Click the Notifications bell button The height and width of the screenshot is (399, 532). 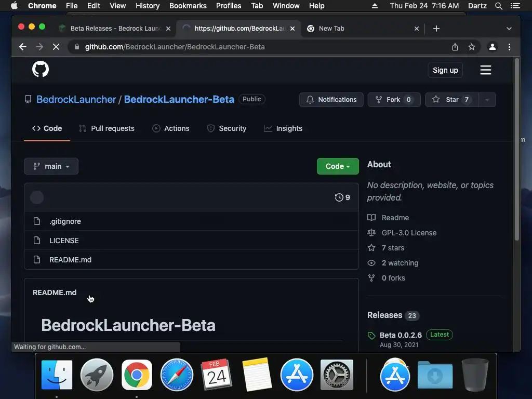331,100
